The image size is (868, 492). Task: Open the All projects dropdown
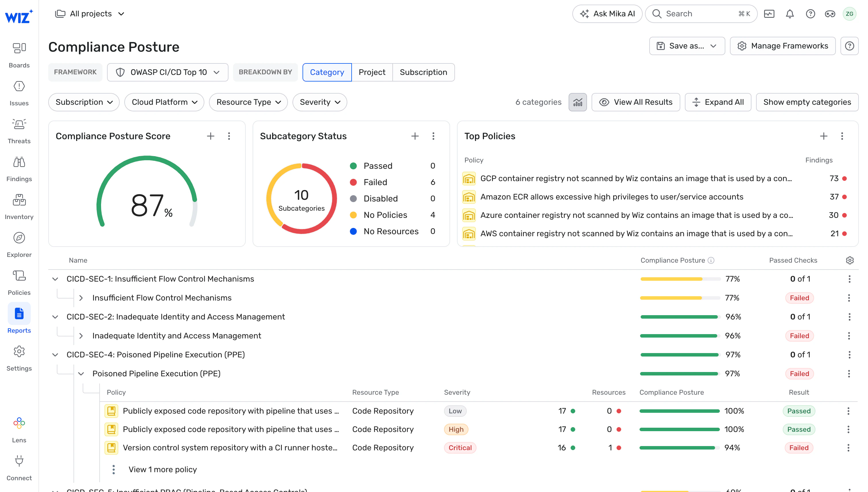coord(90,14)
